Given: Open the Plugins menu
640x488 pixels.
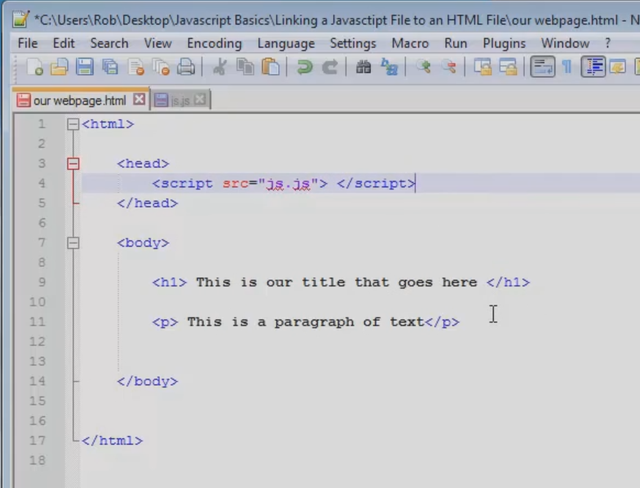Looking at the screenshot, I should (x=504, y=43).
